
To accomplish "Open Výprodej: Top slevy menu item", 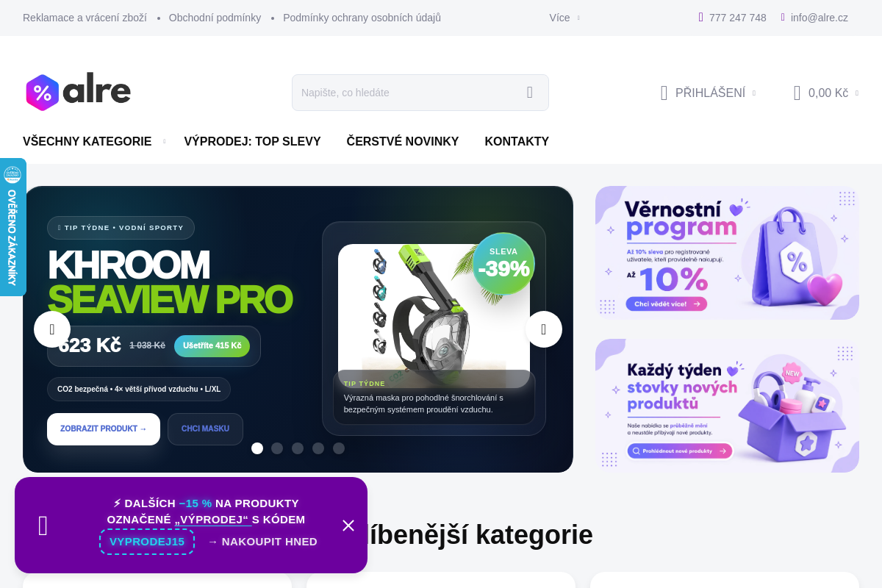I will point(252,142).
